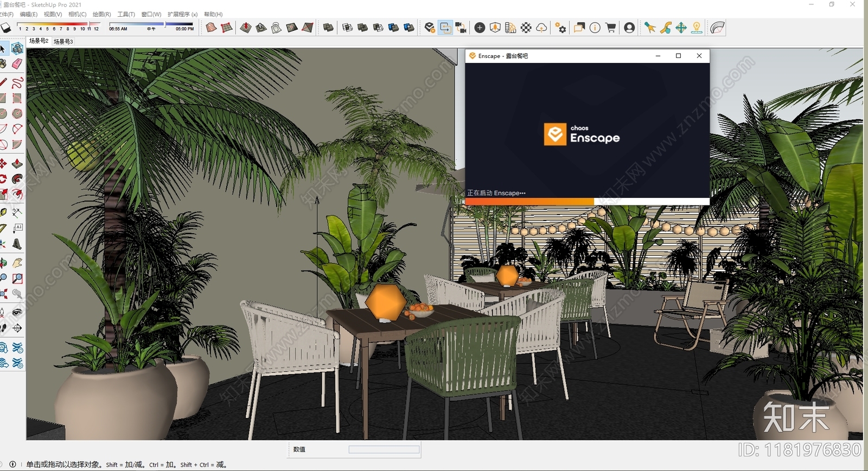Open the 绘图(R) menu
The image size is (868, 471).
click(102, 15)
